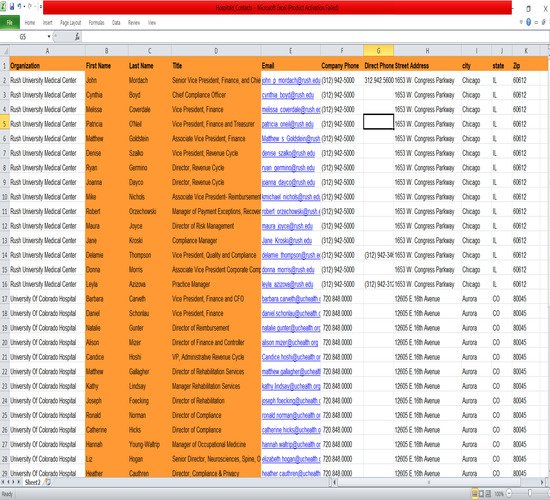This screenshot has width=550, height=500.
Task: Click the Insert Worksheet icon beside Sheet2
Action: (x=48, y=482)
